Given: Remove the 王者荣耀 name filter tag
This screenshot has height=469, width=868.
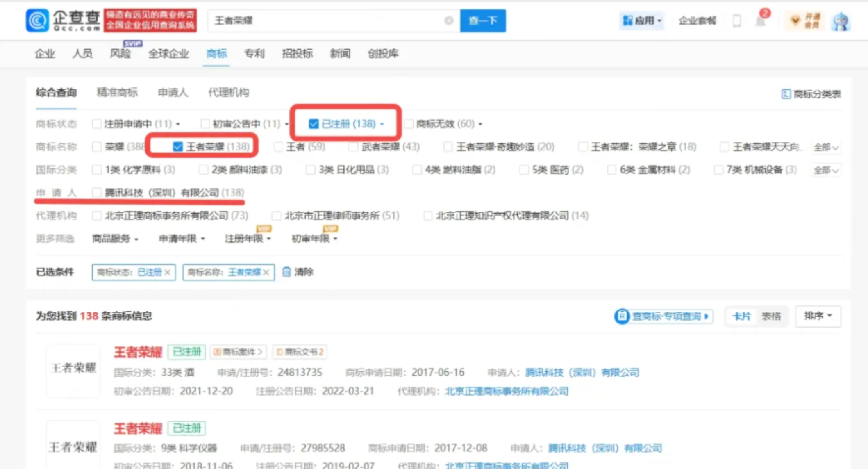Looking at the screenshot, I should coord(266,272).
